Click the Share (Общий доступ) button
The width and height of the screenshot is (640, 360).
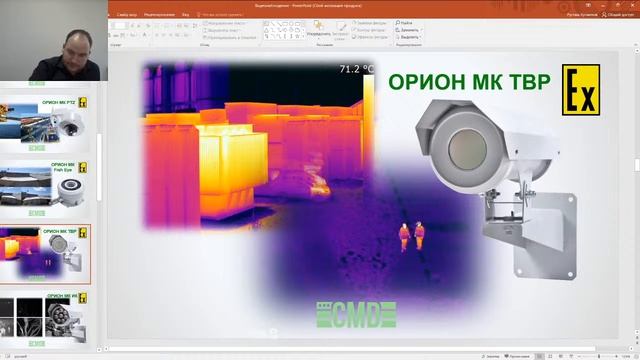[x=618, y=15]
